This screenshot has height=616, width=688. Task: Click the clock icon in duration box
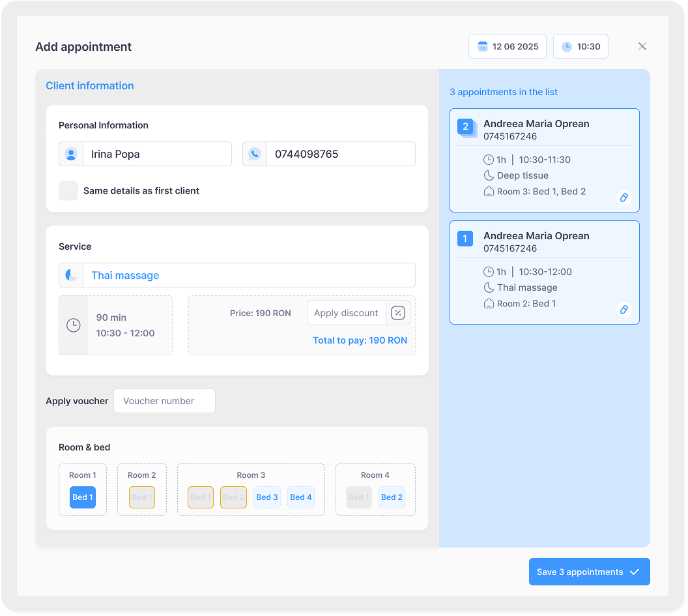[74, 325]
